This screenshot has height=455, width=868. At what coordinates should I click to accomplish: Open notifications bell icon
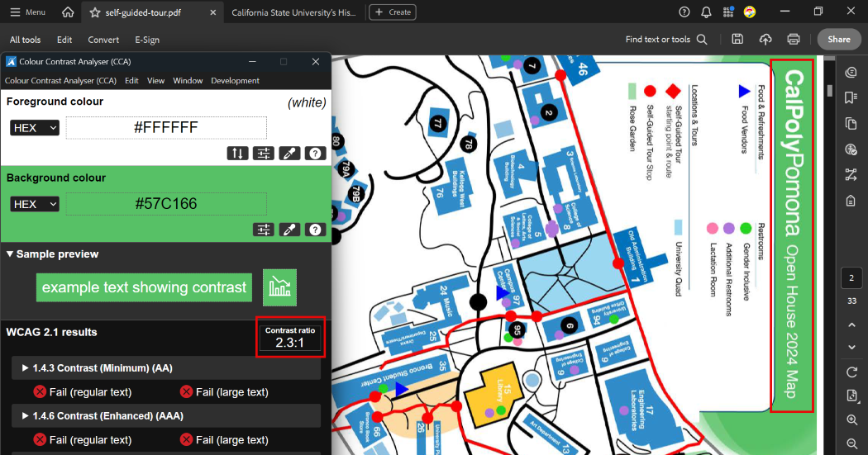706,12
